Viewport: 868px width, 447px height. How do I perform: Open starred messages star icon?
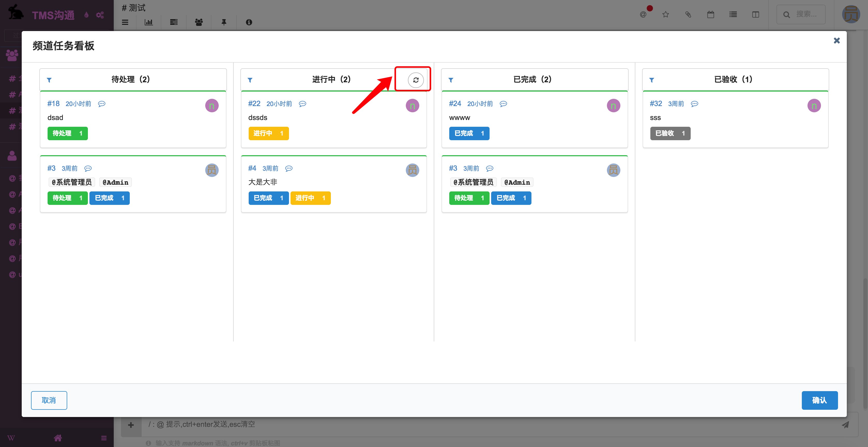(x=666, y=14)
